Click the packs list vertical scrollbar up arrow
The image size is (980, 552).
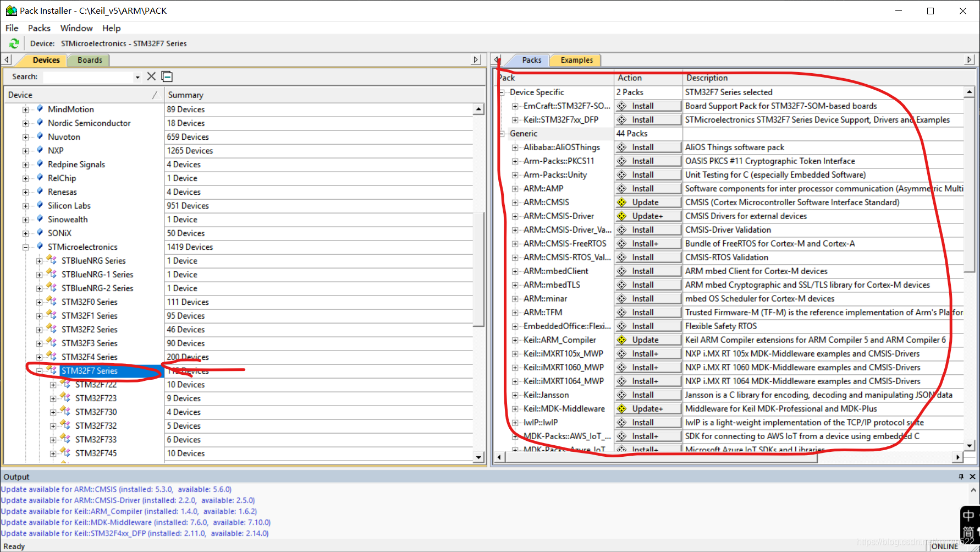pyautogui.click(x=969, y=91)
